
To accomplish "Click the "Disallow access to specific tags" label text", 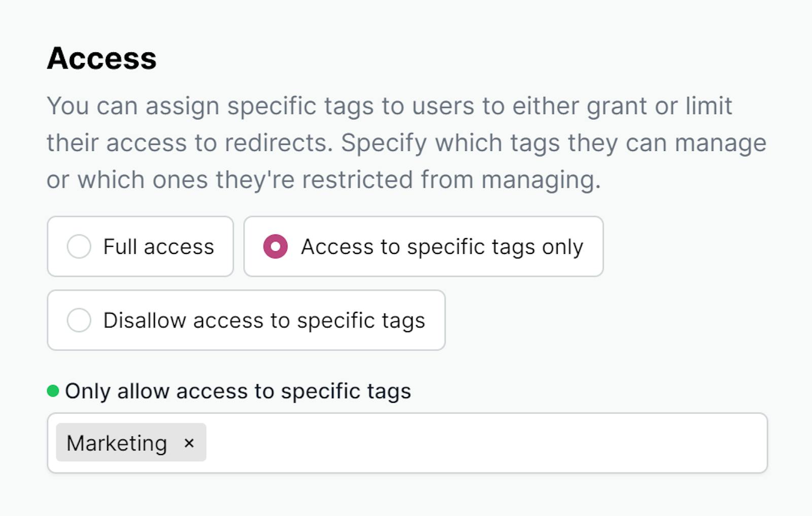I will 264,320.
